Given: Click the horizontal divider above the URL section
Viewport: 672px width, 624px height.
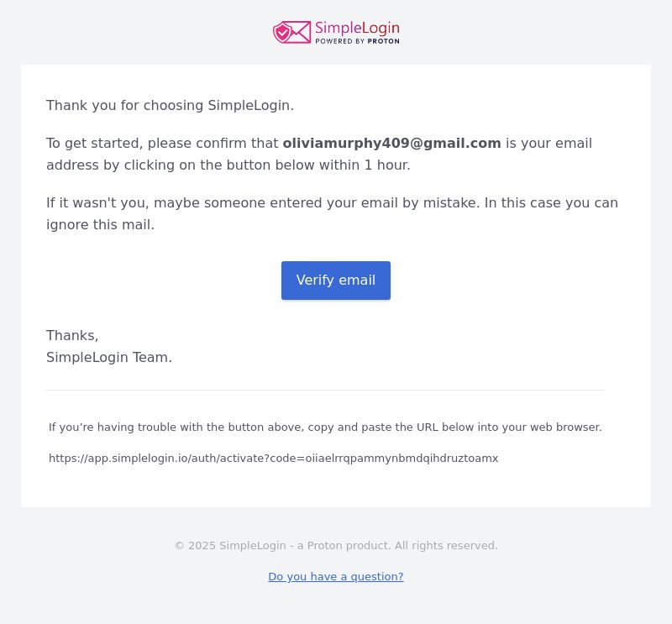Looking at the screenshot, I should pyautogui.click(x=325, y=390).
